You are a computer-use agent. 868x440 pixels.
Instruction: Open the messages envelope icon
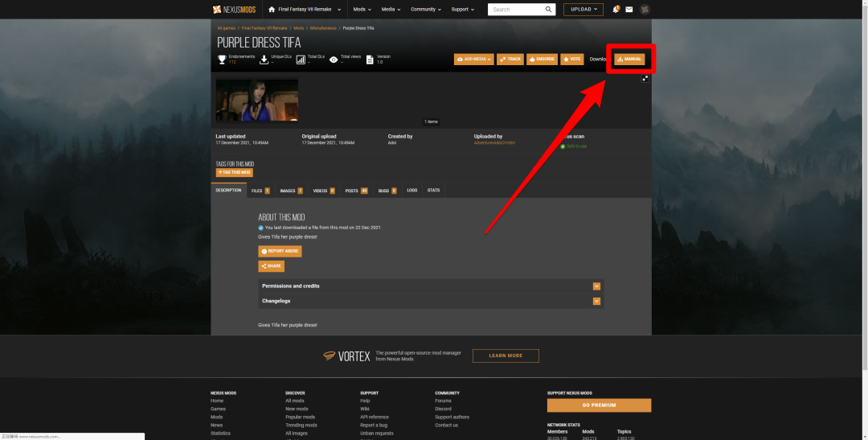click(629, 10)
